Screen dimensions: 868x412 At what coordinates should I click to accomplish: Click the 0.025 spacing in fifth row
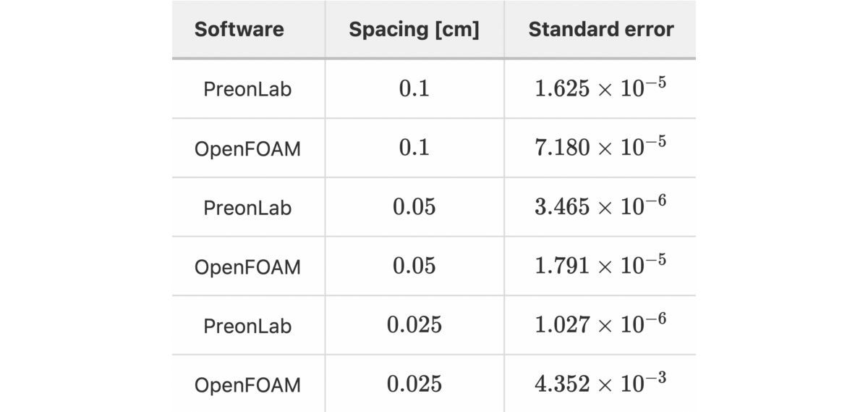pyautogui.click(x=414, y=325)
